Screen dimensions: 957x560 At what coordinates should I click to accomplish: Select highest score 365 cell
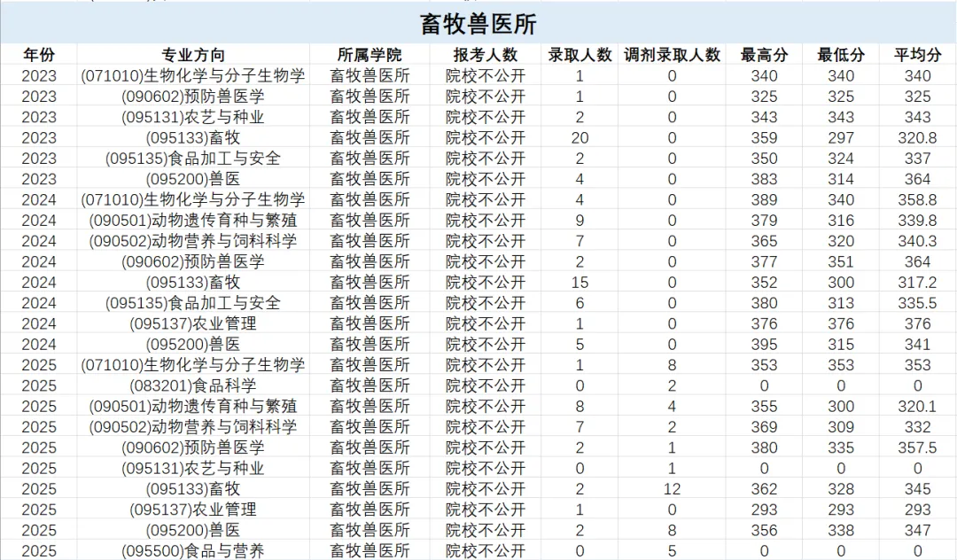[764, 241]
